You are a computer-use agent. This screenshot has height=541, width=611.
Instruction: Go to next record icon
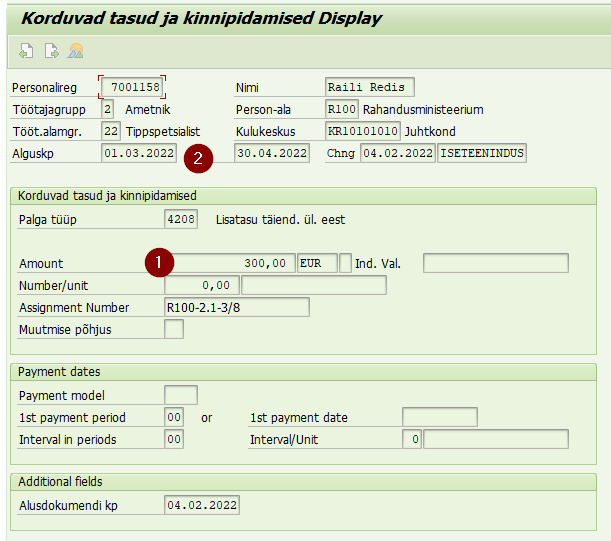point(51,51)
